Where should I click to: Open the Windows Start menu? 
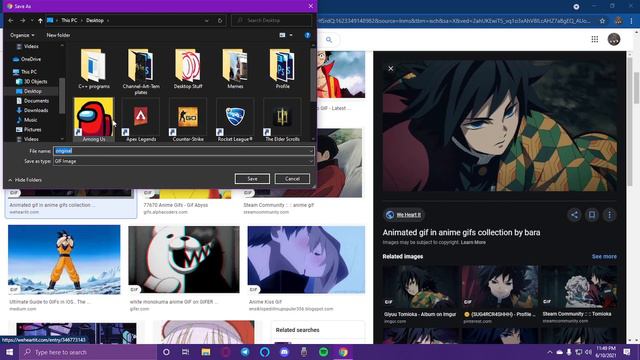point(9,352)
